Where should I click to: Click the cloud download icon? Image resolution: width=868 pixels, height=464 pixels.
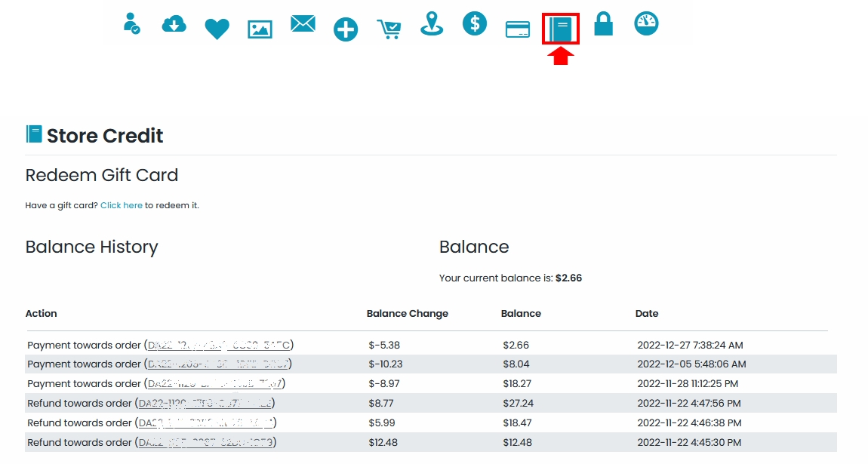tap(174, 25)
